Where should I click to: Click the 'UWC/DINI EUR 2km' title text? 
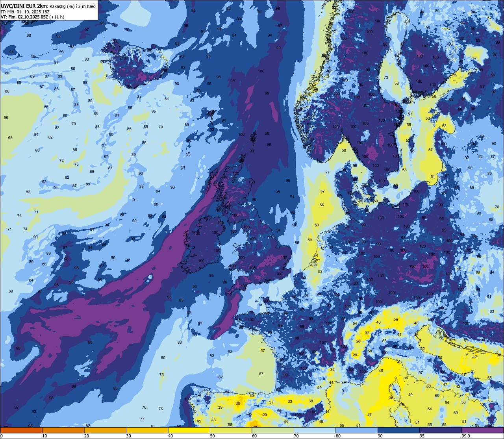24,6
